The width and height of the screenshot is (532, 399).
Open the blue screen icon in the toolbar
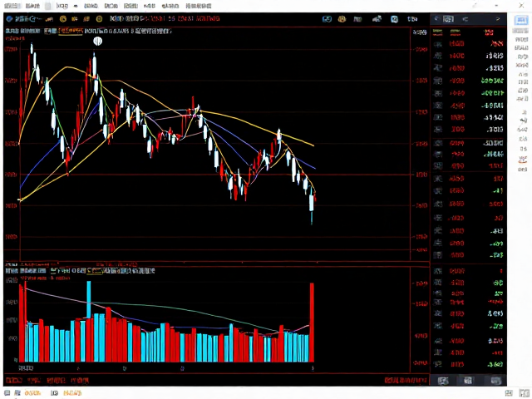coord(327,19)
